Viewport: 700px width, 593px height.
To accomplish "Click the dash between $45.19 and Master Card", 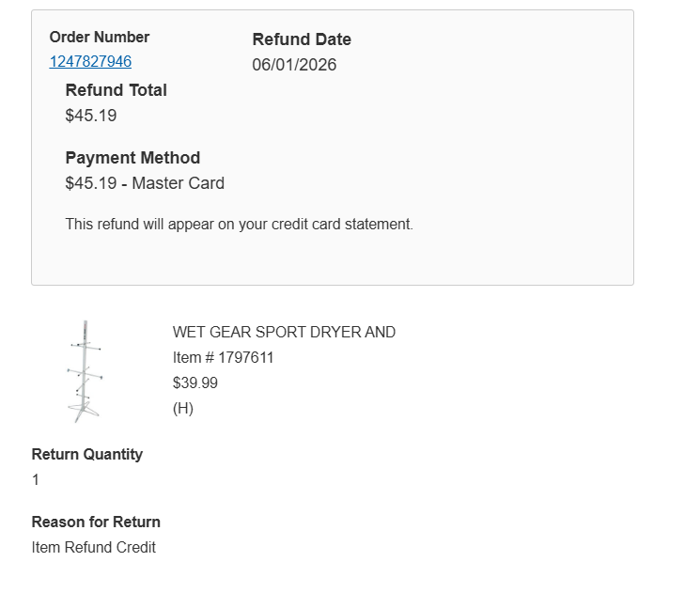I will coord(124,184).
